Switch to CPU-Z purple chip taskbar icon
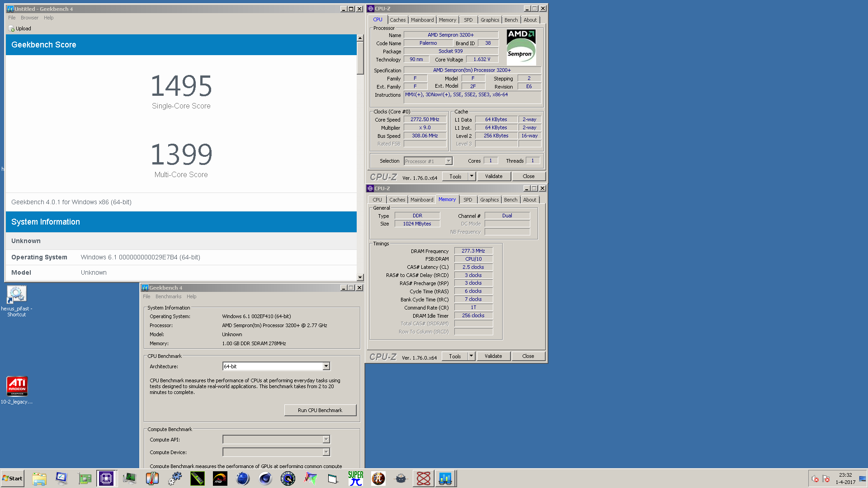868x488 pixels. 106,479
